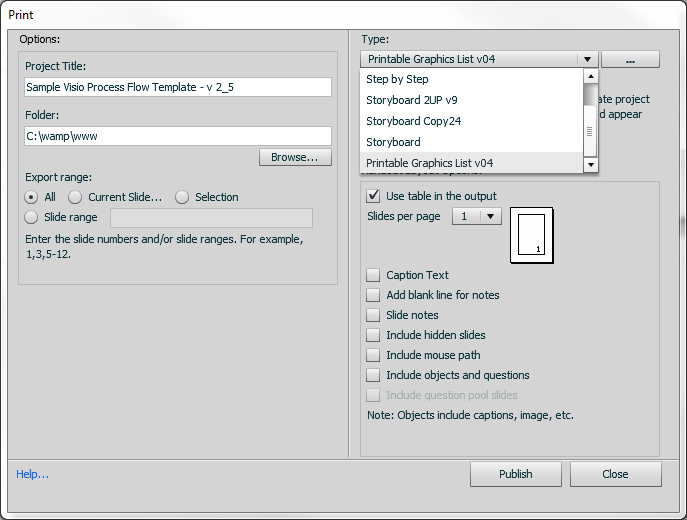The width and height of the screenshot is (687, 520).
Task: Click the Browse folder button
Action: (295, 157)
